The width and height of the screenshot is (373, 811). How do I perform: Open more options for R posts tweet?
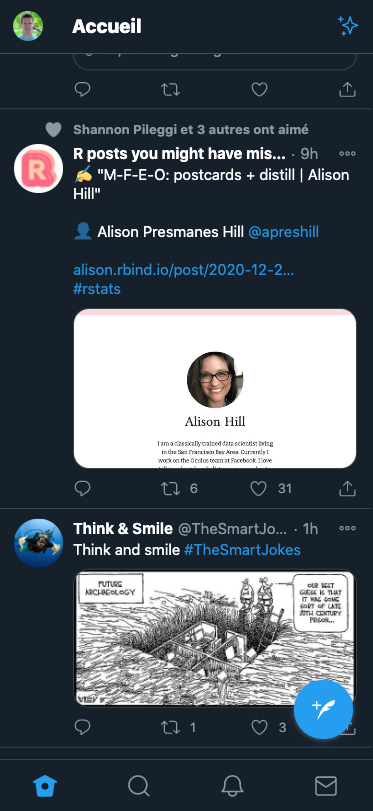347,154
